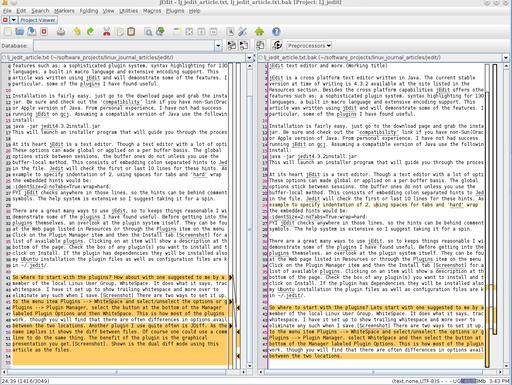Open the Folding menu

pyautogui.click(x=89, y=11)
